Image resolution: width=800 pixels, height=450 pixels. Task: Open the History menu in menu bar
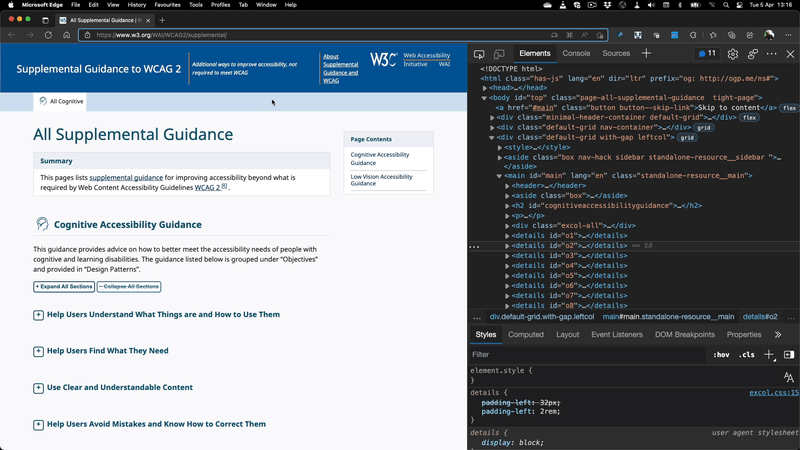pyautogui.click(x=136, y=5)
